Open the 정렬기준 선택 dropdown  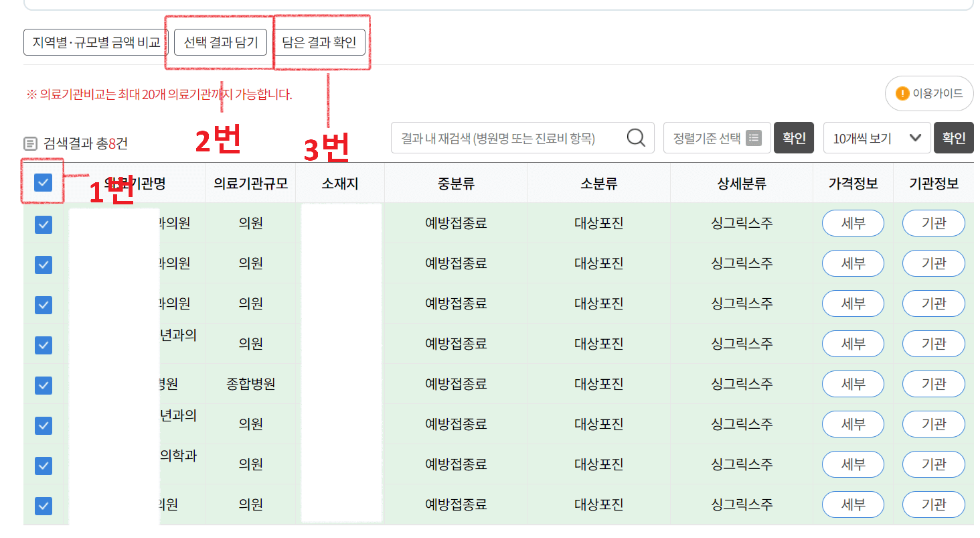tap(717, 137)
